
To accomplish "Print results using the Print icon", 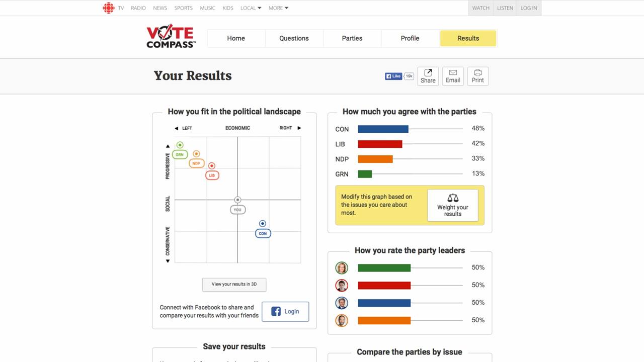I will tap(478, 76).
